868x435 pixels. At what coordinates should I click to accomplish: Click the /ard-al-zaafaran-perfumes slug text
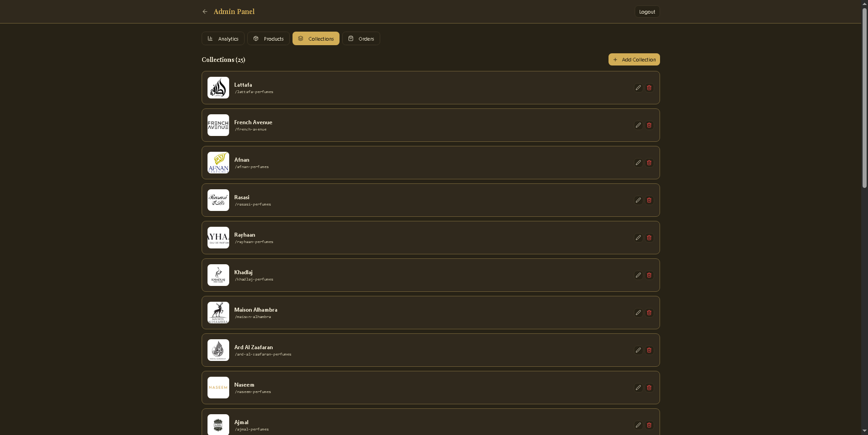263,355
